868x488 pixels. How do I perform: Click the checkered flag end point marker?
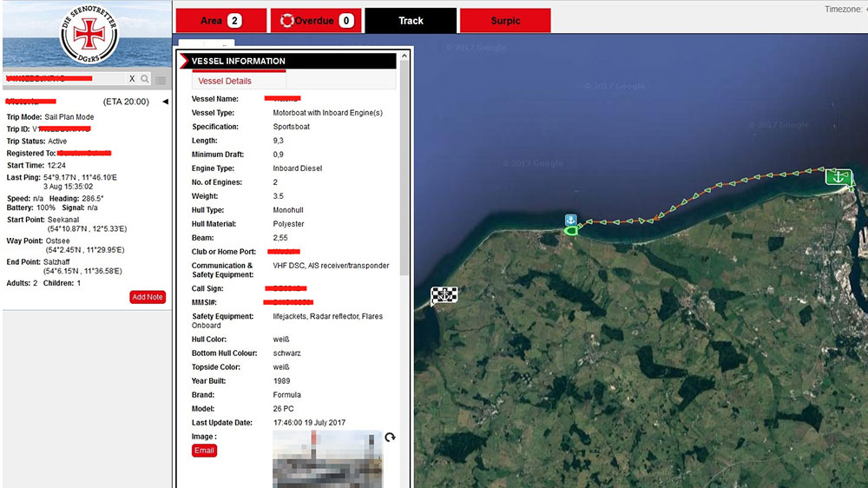coord(444,296)
